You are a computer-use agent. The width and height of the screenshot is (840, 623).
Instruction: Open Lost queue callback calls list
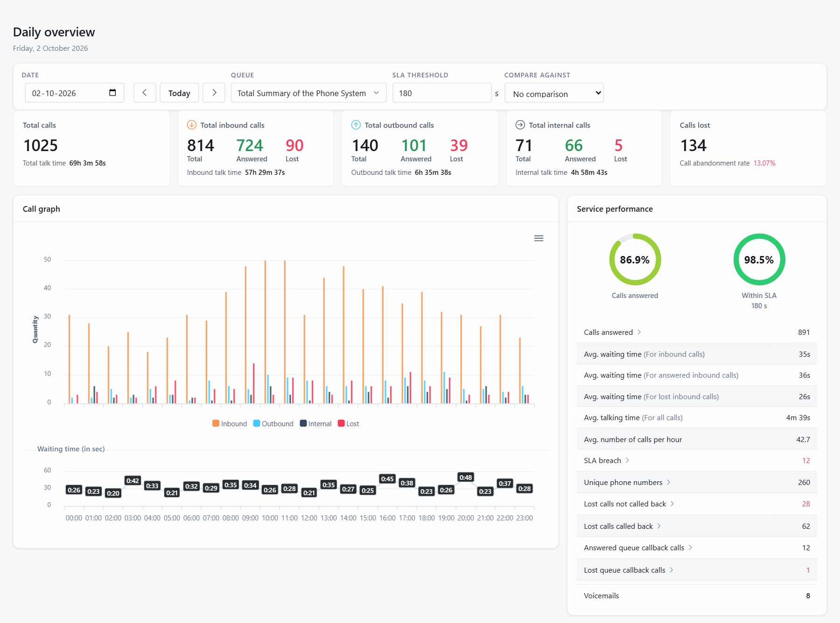click(697, 570)
